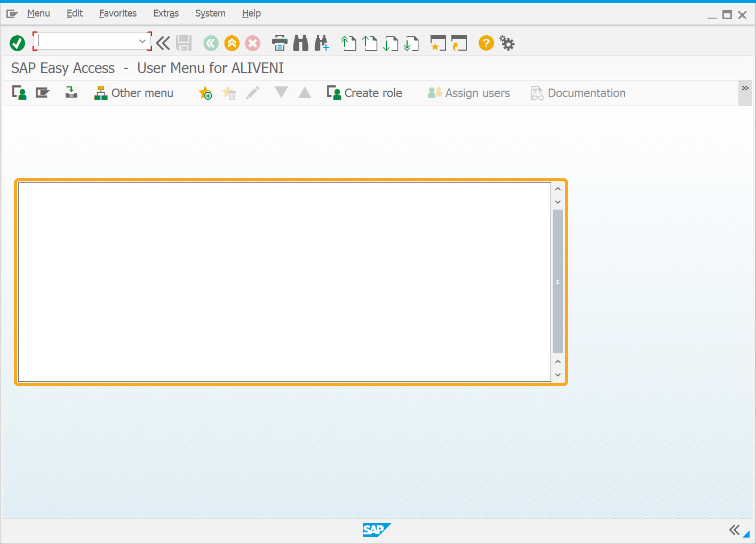
Task: Go to First Page icon
Action: click(x=348, y=43)
